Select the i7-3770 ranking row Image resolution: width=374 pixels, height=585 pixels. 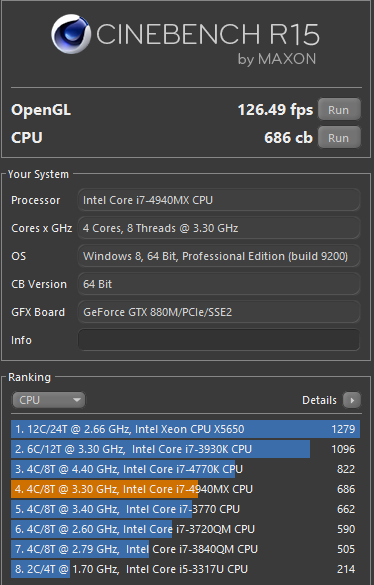pos(186,509)
